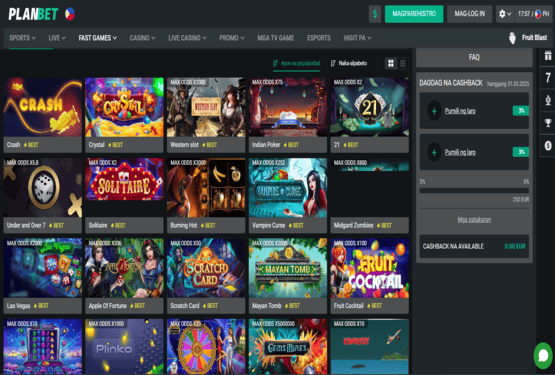The width and height of the screenshot is (555, 375).
Task: Open the Las Vegas game thumbnail
Action: click(x=42, y=268)
